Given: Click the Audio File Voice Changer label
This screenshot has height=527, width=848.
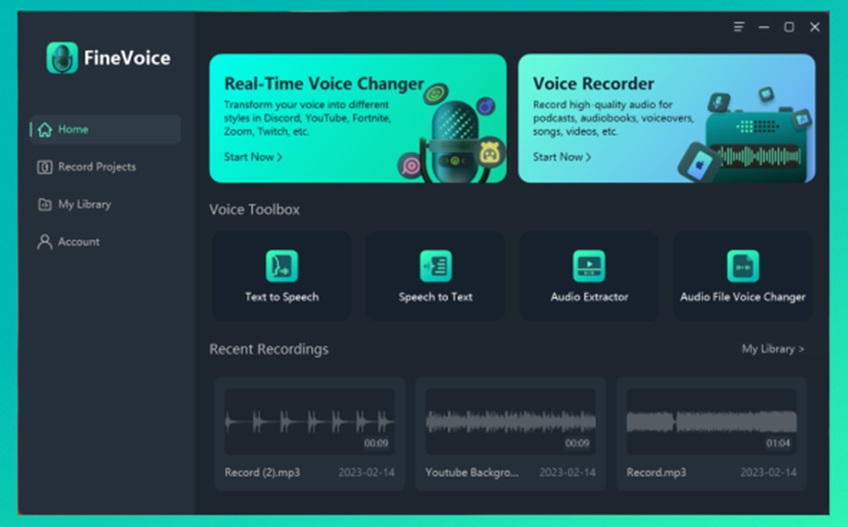Looking at the screenshot, I should [x=743, y=297].
